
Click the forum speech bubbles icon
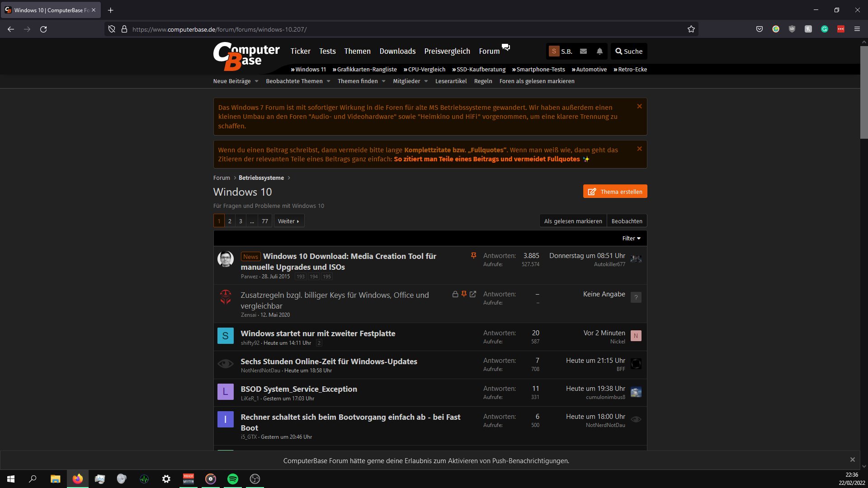pos(506,47)
